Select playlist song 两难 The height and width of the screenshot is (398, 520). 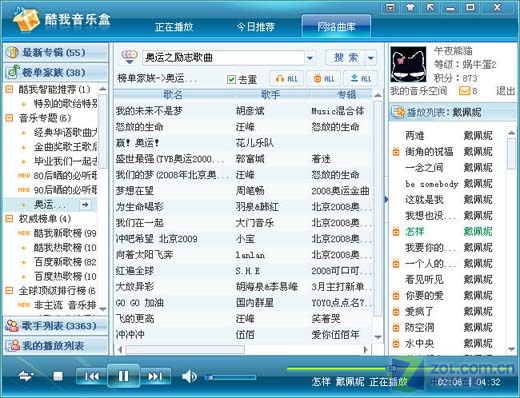click(x=415, y=136)
